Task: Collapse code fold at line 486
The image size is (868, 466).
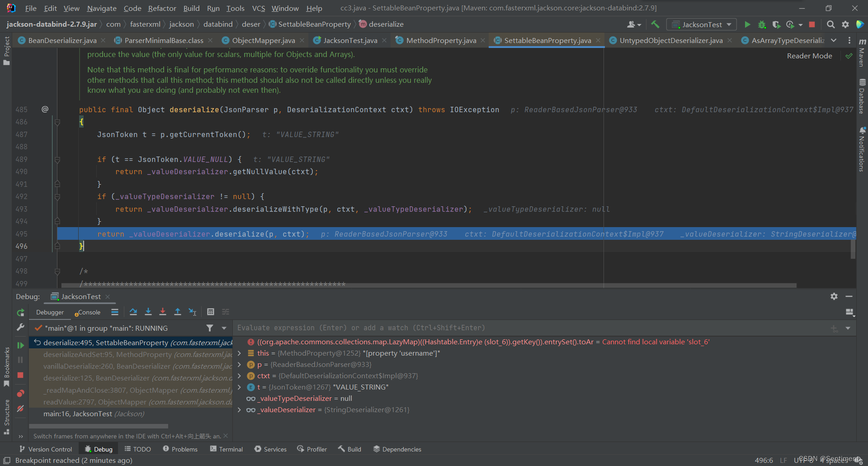Action: tap(57, 122)
